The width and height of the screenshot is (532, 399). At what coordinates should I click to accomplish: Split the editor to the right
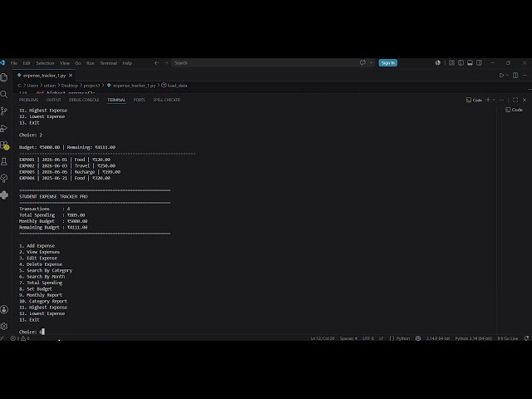(515, 76)
